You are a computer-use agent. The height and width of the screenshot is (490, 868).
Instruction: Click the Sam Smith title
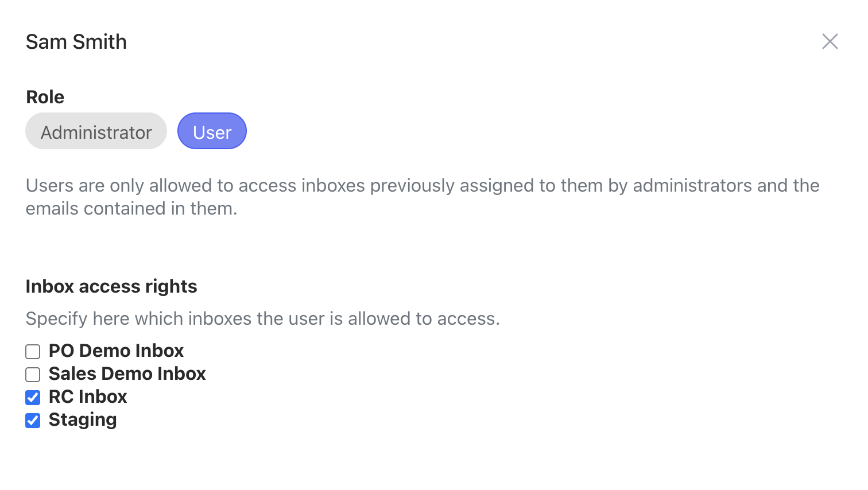(x=75, y=42)
